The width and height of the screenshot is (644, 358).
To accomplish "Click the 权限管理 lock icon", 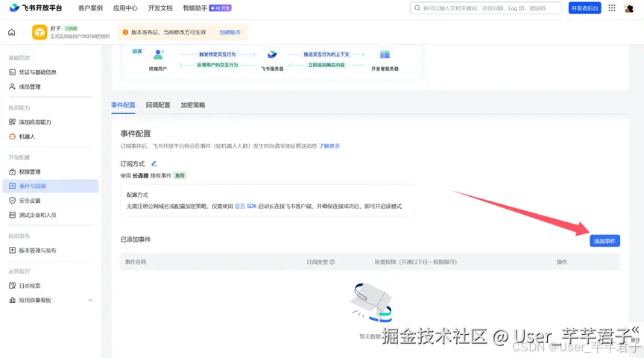I will [13, 172].
